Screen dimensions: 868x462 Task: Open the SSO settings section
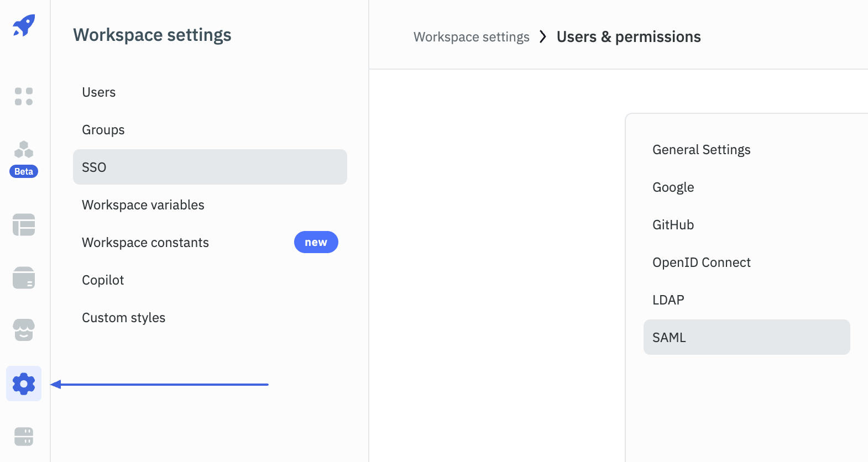pos(210,167)
